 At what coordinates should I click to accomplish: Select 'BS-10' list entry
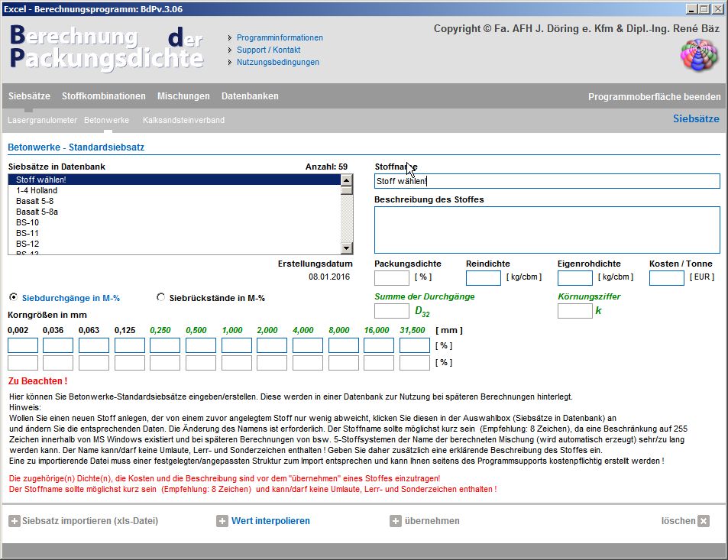(175, 222)
